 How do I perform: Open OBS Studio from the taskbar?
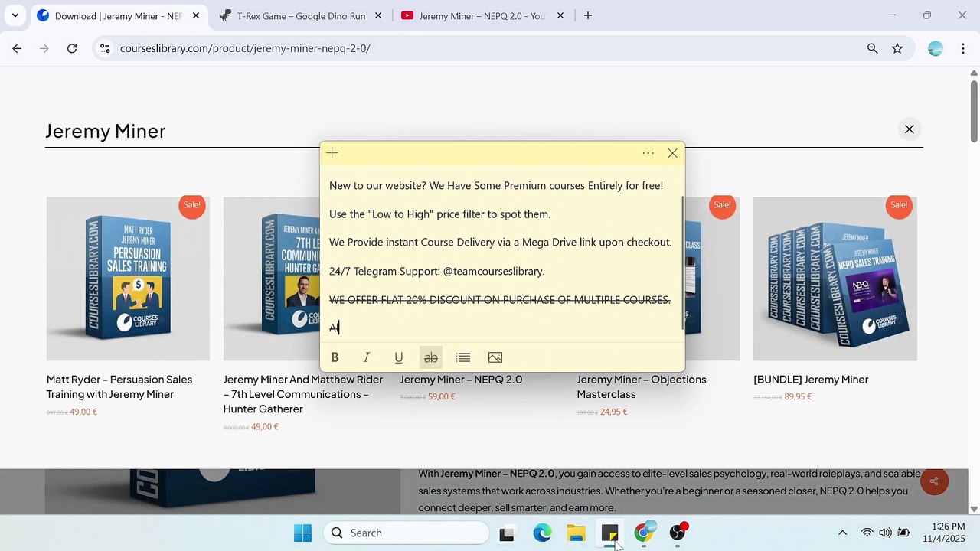(x=678, y=533)
